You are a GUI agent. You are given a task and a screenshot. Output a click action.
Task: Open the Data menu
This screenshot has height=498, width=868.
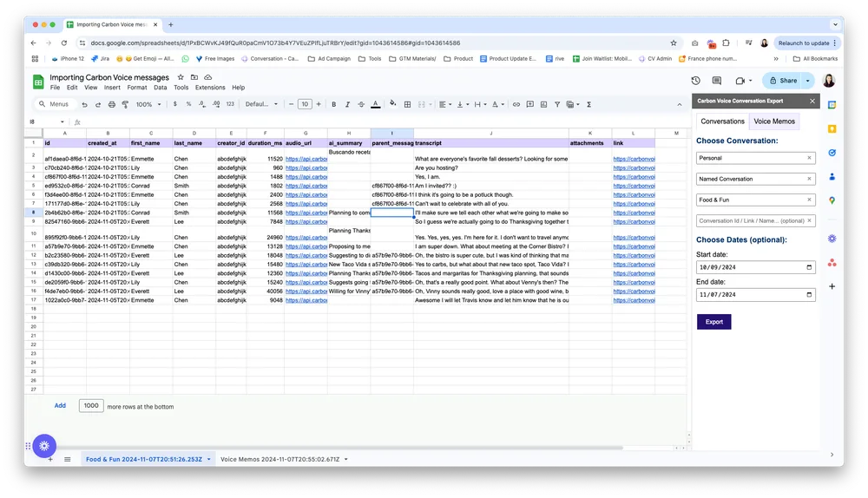coord(160,88)
